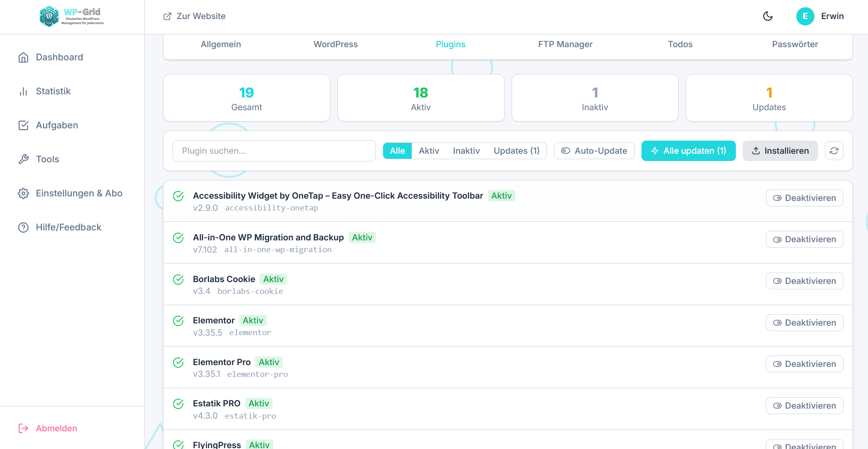This screenshot has height=449, width=868.
Task: Click the Plugin suchen search field
Action: [x=274, y=151]
